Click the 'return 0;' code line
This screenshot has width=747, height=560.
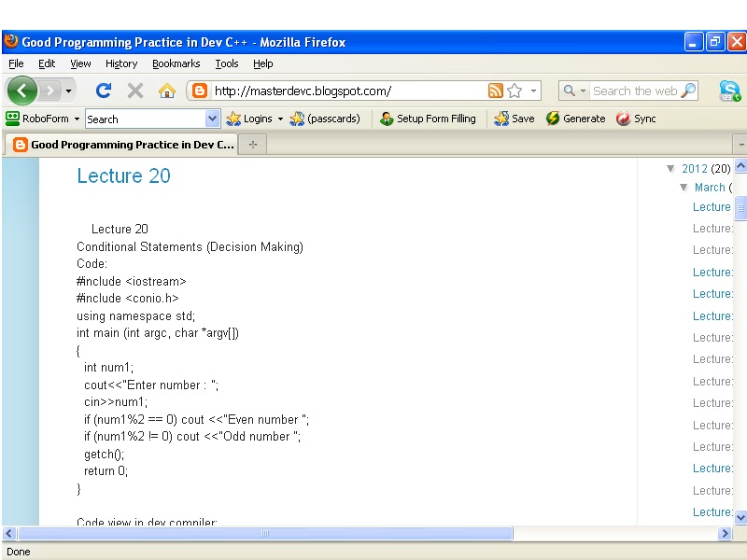pyautogui.click(x=106, y=471)
